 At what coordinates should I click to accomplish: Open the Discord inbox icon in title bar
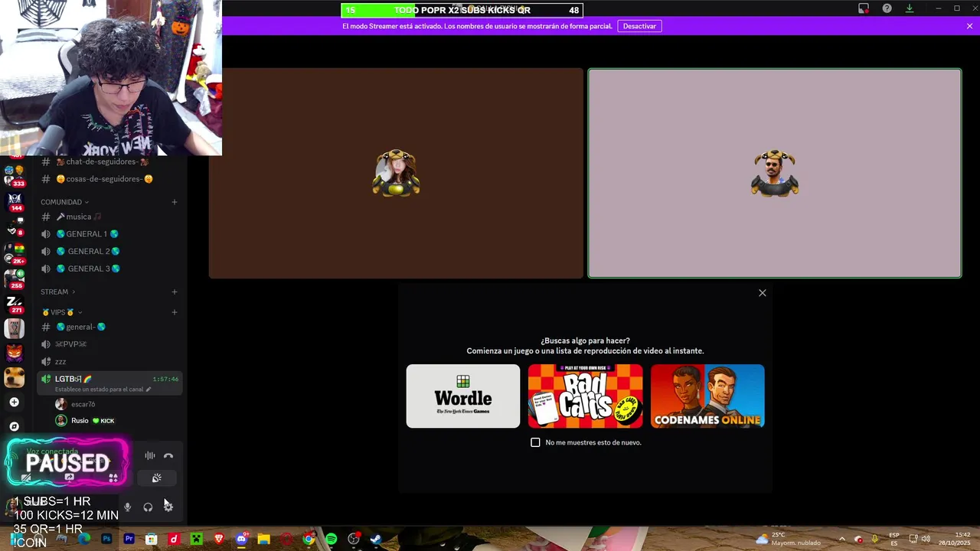click(864, 8)
